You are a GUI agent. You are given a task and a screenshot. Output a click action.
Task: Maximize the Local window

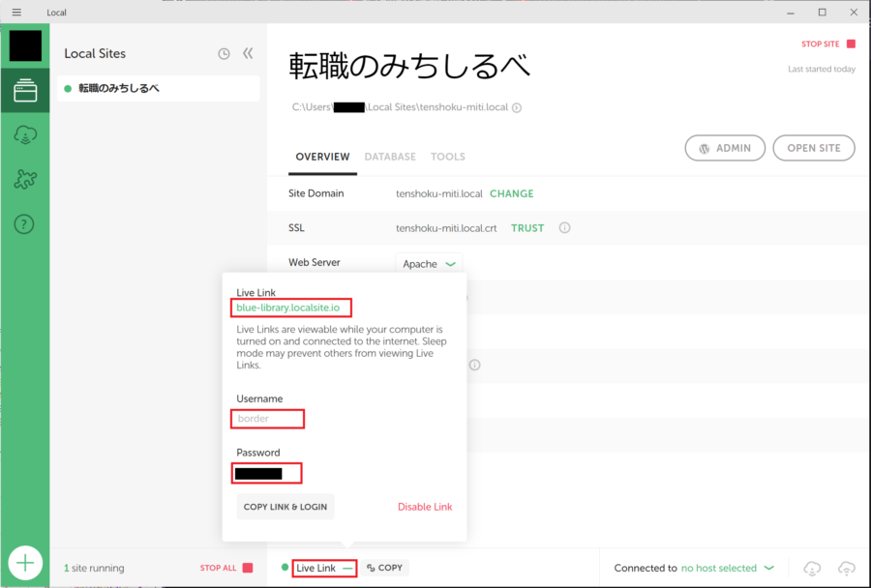[x=822, y=13]
